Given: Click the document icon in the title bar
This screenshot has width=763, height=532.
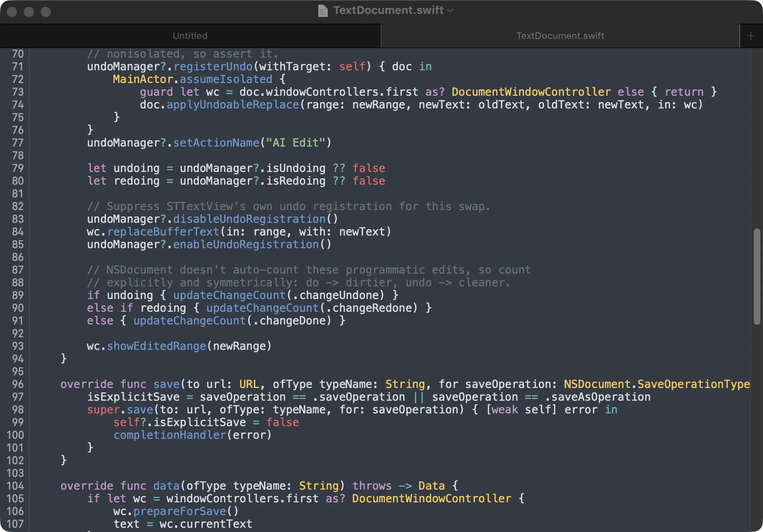Looking at the screenshot, I should point(323,11).
